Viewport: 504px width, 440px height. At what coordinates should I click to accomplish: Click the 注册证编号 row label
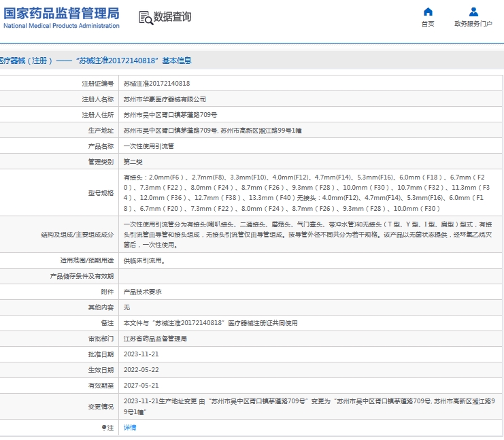coord(98,84)
